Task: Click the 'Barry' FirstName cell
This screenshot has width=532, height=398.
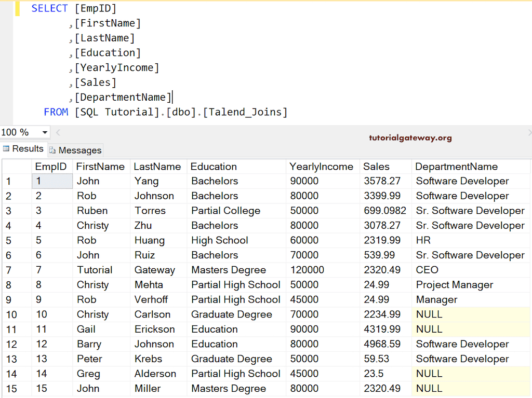Action: click(101, 344)
